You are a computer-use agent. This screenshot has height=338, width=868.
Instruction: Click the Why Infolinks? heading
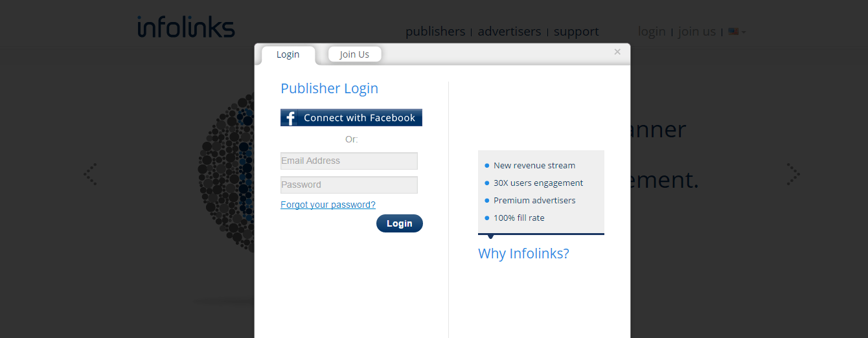(523, 253)
